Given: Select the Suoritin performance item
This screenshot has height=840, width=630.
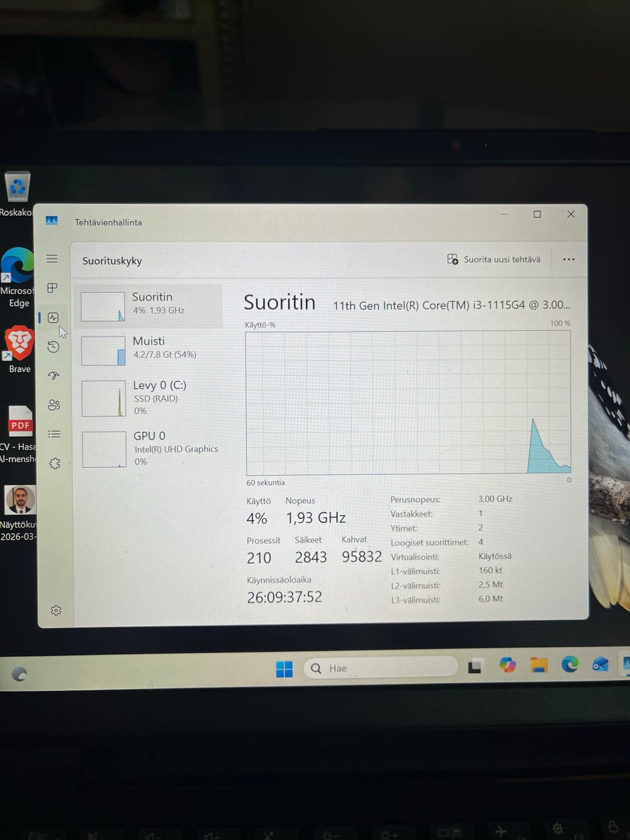Looking at the screenshot, I should pyautogui.click(x=149, y=306).
